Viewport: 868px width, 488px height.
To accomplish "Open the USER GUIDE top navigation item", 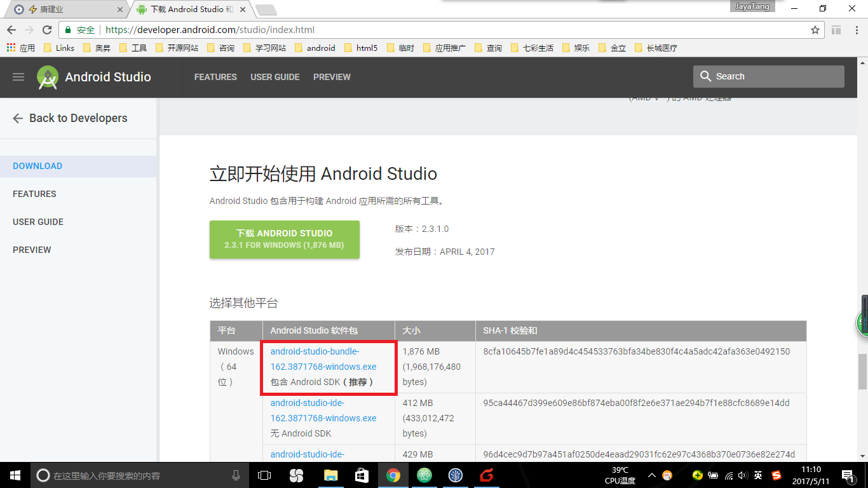I will click(275, 77).
